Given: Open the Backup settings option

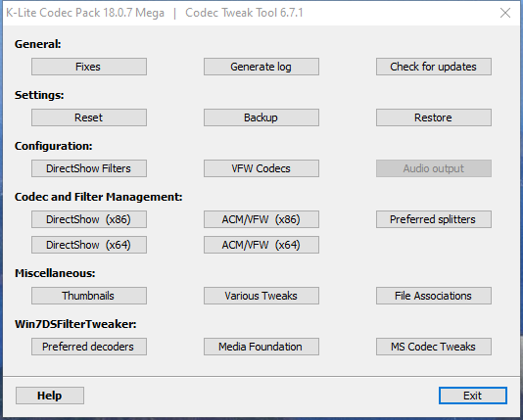Looking at the screenshot, I should [x=261, y=117].
